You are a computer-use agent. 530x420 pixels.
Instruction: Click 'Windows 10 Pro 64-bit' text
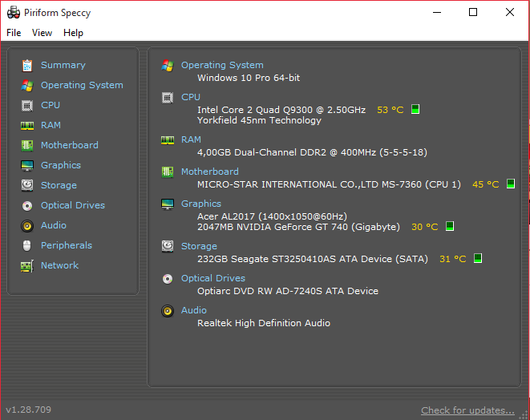click(249, 78)
